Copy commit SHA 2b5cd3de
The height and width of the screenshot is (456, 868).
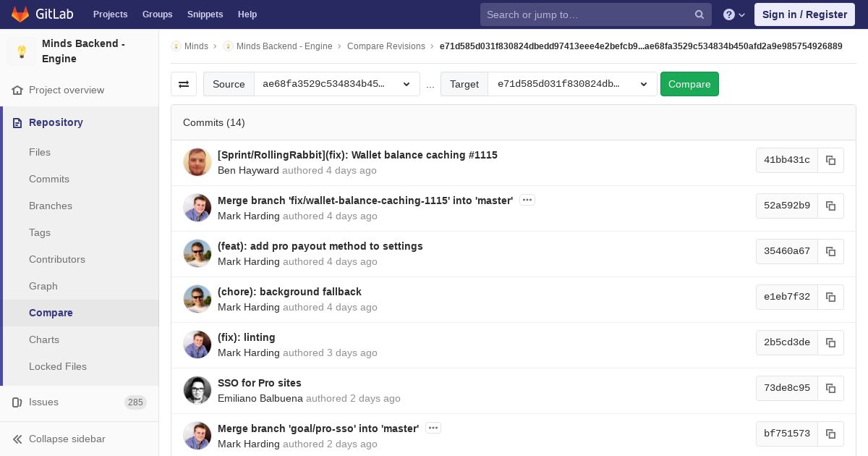point(831,342)
